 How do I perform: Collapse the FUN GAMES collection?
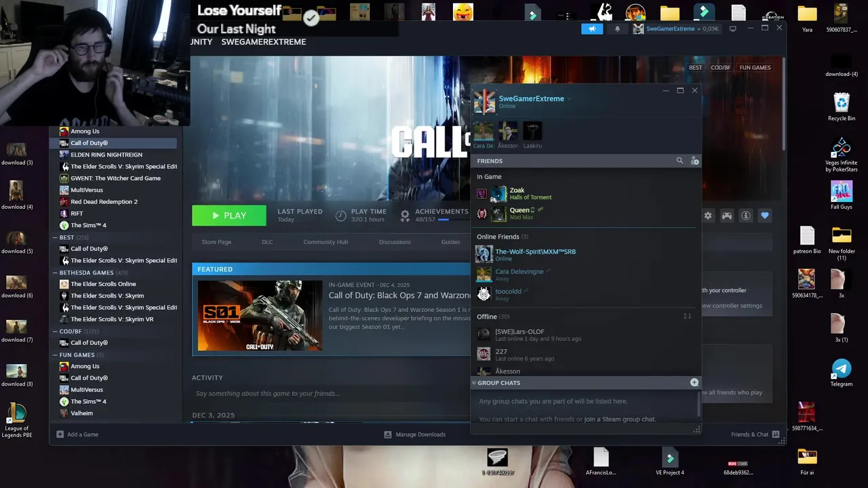[54, 354]
